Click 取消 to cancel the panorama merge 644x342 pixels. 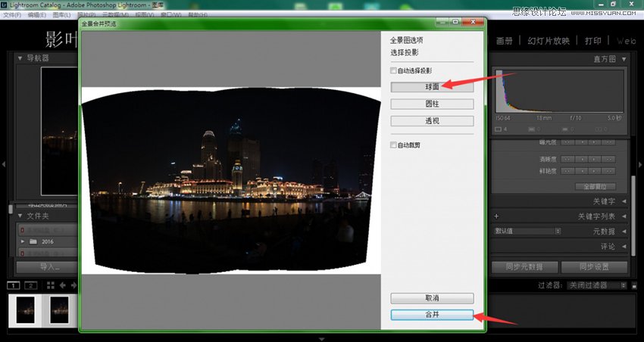[x=432, y=297]
